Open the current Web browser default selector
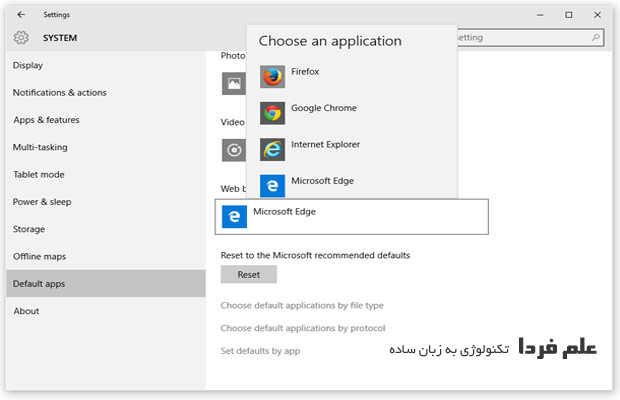Screen dimensions: 620x400 coord(352,216)
